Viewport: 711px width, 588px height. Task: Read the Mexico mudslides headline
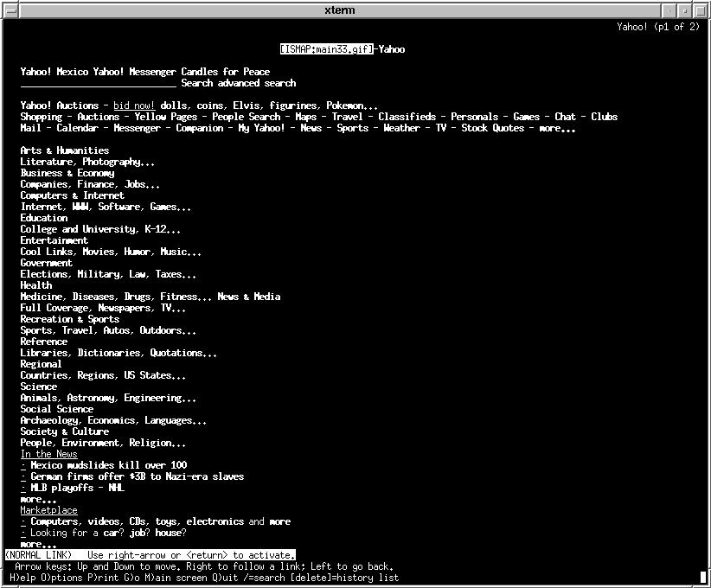[108, 466]
